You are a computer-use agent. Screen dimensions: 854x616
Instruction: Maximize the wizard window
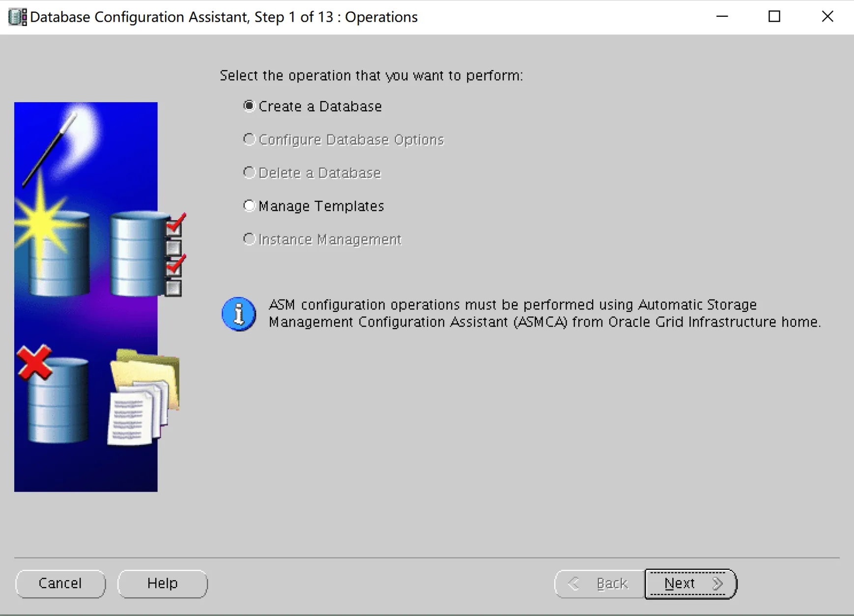click(774, 17)
